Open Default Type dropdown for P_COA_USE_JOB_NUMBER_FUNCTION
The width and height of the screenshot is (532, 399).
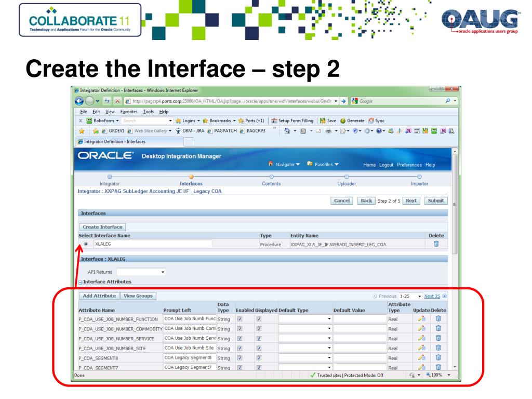click(x=305, y=318)
